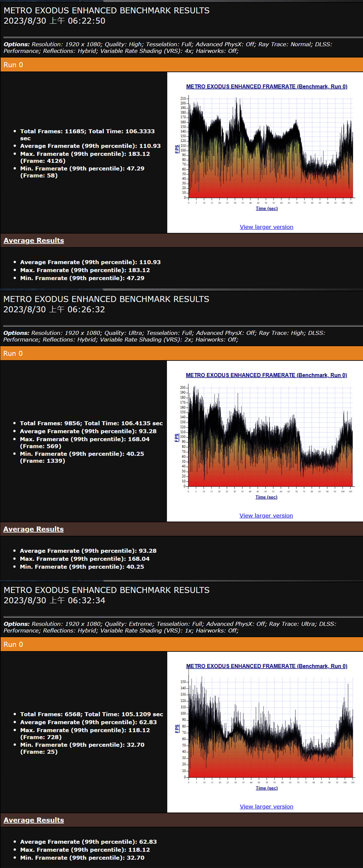The image size is (363, 868).
Task: Click the Options line with 'Quality: Extreme'
Action: [x=170, y=627]
